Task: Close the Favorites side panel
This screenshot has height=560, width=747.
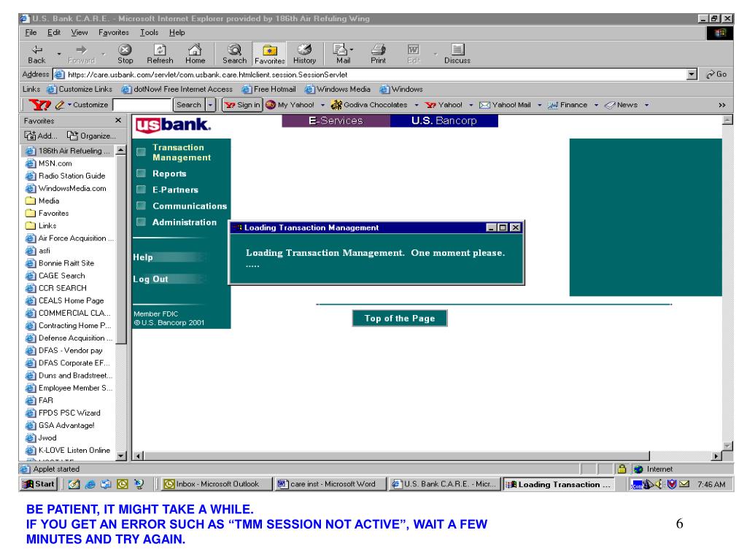Action: [118, 120]
